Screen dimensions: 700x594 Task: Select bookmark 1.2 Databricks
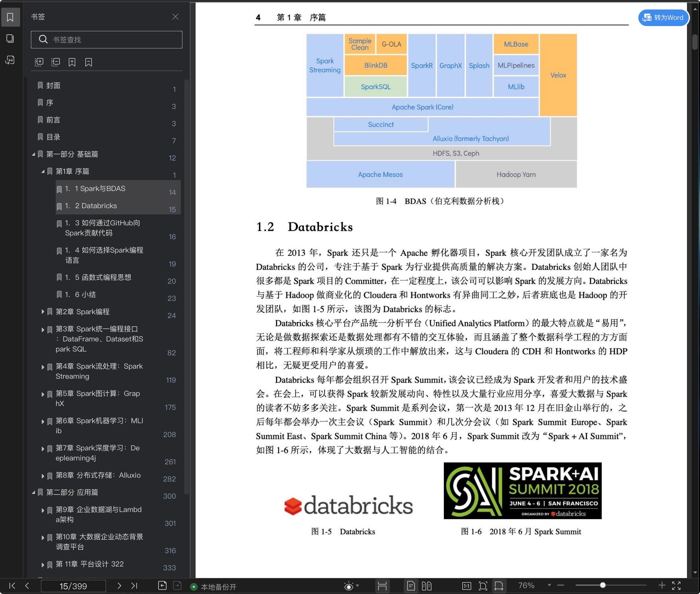coord(118,206)
